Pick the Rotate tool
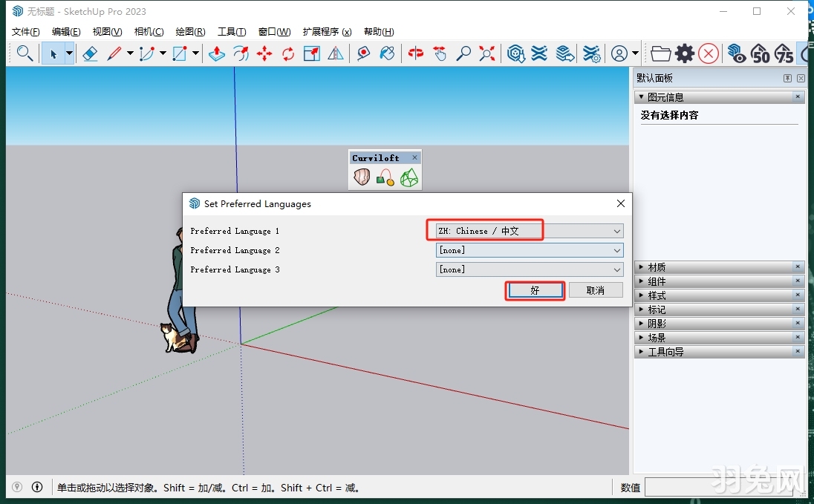The height and width of the screenshot is (504, 814). (288, 53)
